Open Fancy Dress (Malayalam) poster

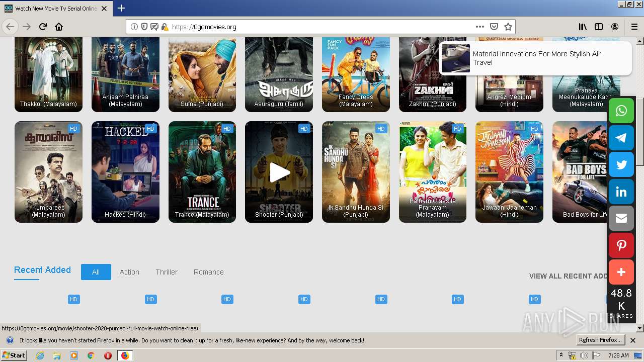[356, 74]
